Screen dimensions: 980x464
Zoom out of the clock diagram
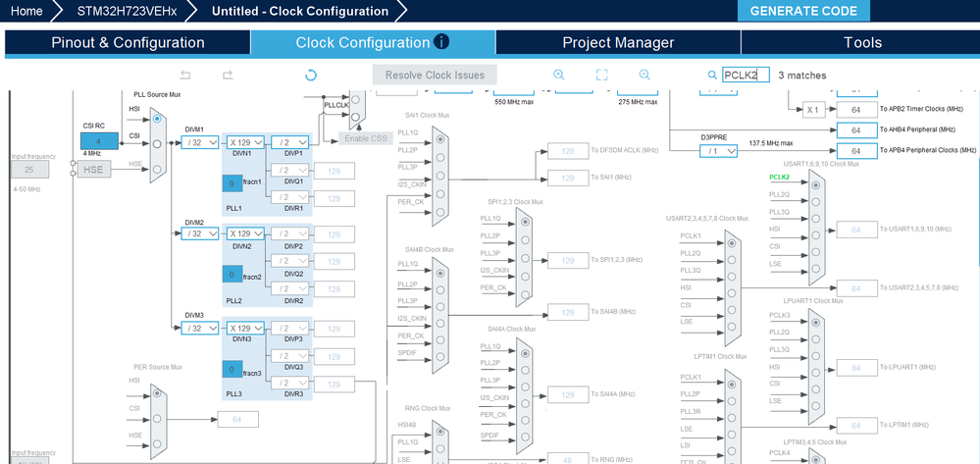point(645,75)
